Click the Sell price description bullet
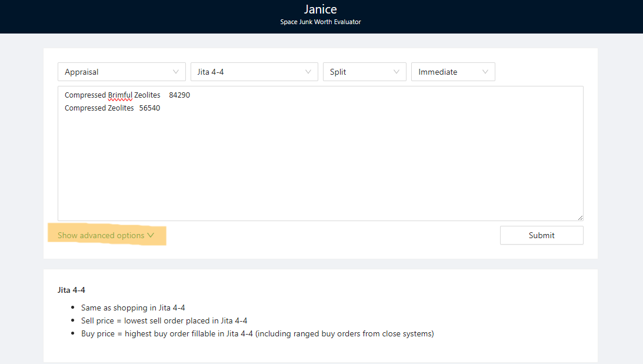The height and width of the screenshot is (364, 643). 164,320
